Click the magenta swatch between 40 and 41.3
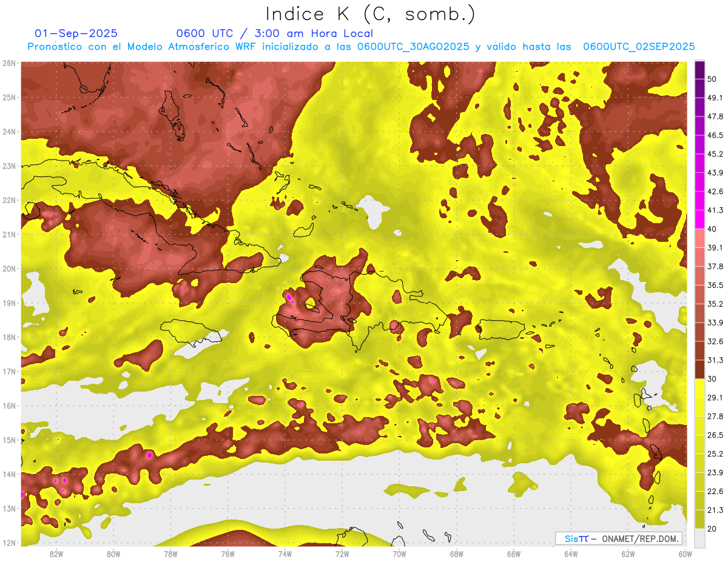Image resolution: width=728 pixels, height=562 pixels. [699, 219]
